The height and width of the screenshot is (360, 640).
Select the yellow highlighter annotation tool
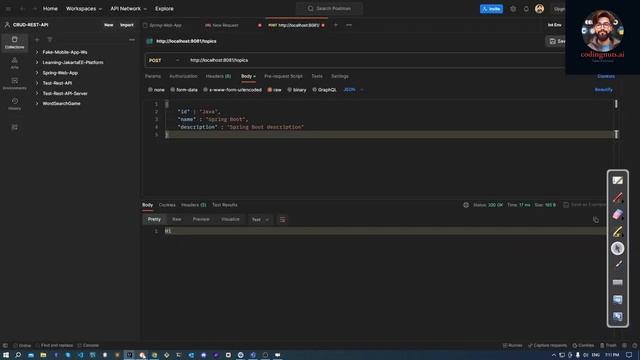618,232
